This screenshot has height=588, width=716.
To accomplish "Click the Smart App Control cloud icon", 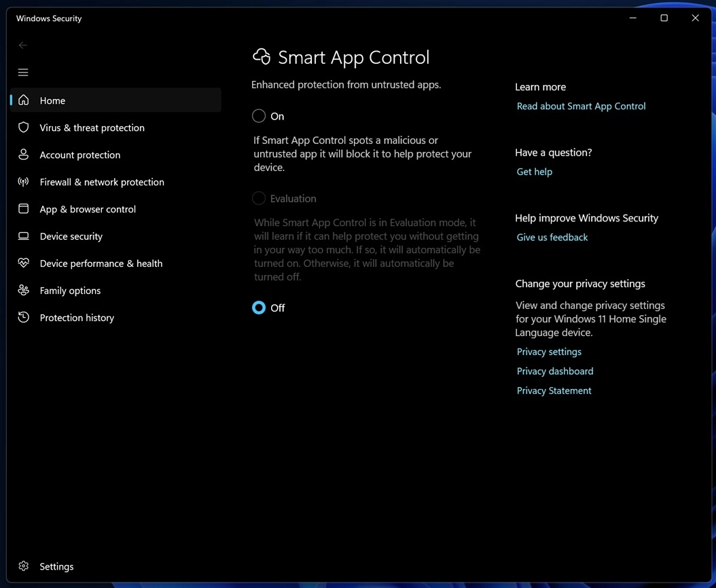I will point(262,57).
